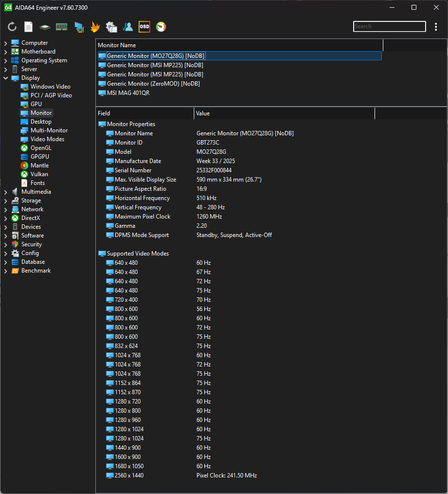Click the Motherboard tree icon
Image resolution: width=448 pixels, height=494 pixels.
click(15, 52)
